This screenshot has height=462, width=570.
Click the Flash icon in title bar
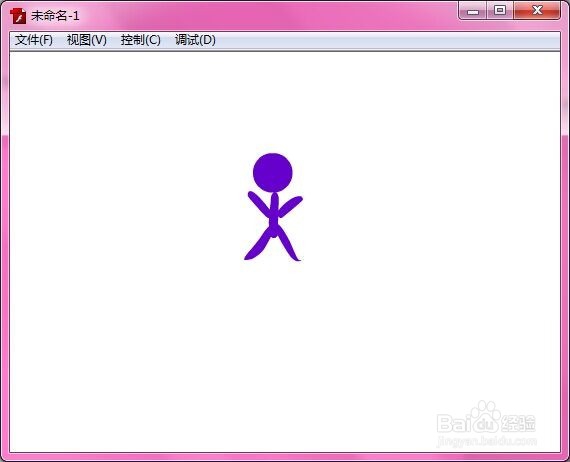tap(18, 16)
